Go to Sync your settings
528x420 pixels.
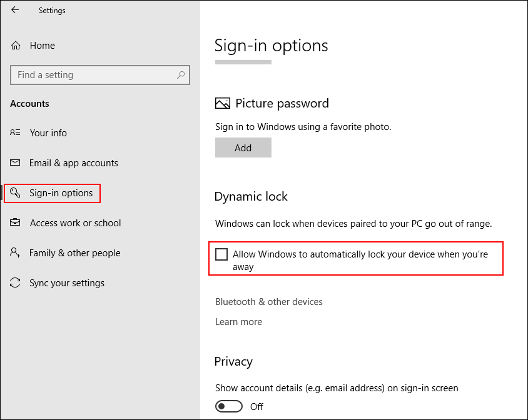point(67,283)
